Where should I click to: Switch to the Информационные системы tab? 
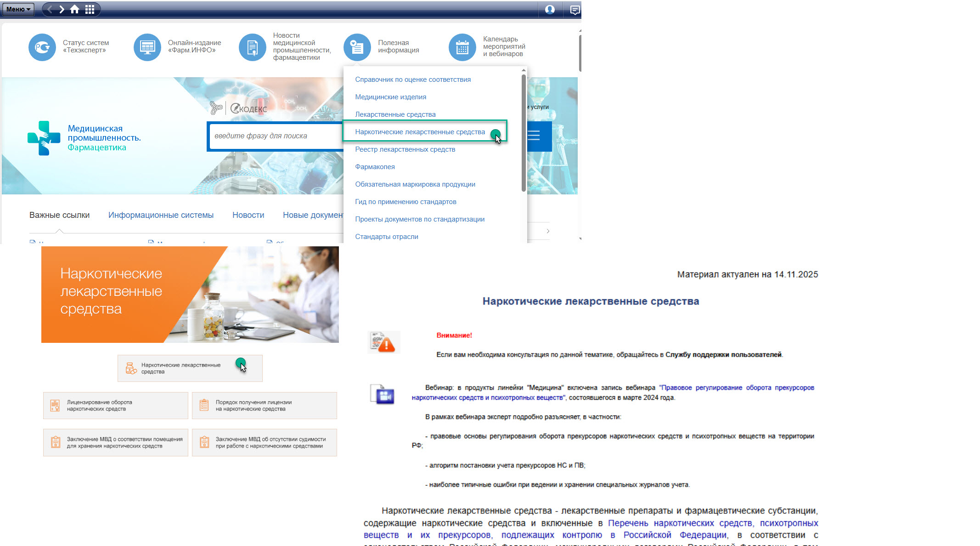point(161,215)
